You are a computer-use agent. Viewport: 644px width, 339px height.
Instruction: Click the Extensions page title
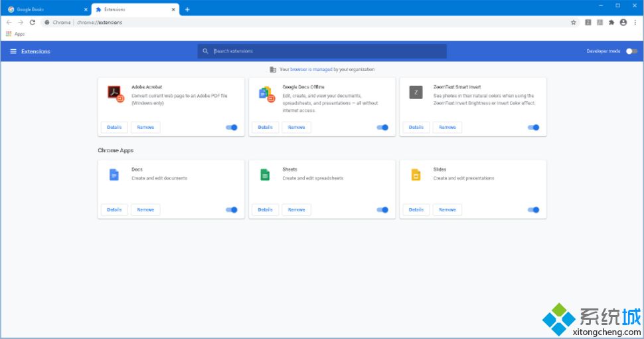(36, 51)
